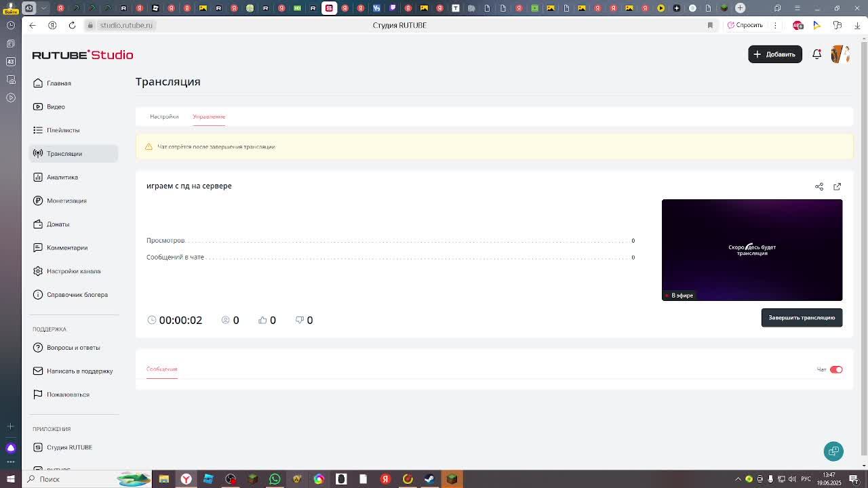Reload the page with refresh icon
This screenshot has width=868, height=488.
click(x=72, y=25)
